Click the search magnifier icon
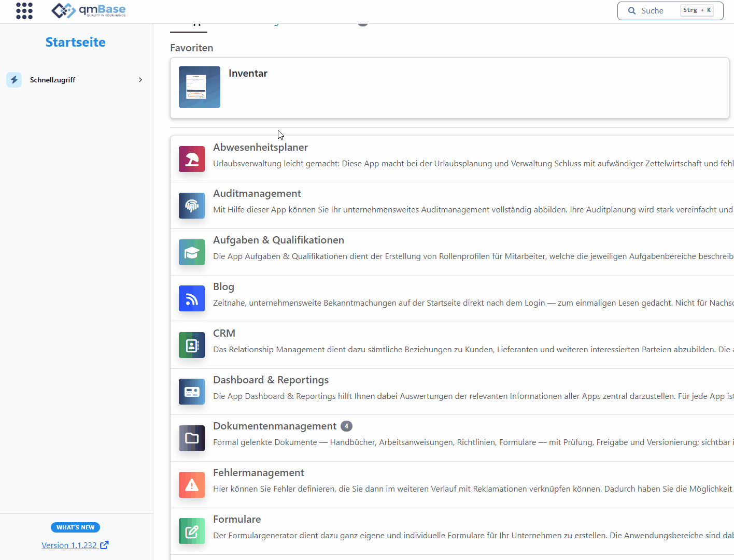 point(632,10)
